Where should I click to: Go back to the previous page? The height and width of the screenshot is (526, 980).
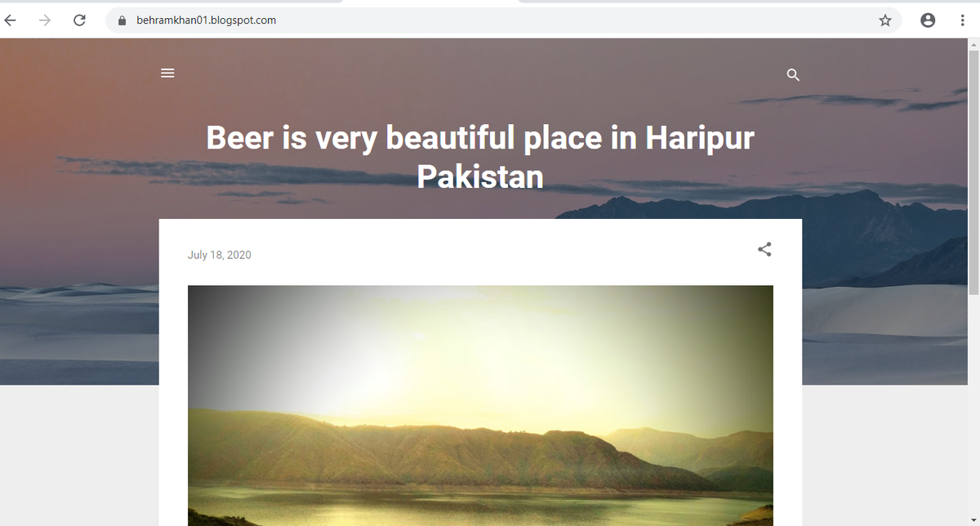(x=10, y=20)
